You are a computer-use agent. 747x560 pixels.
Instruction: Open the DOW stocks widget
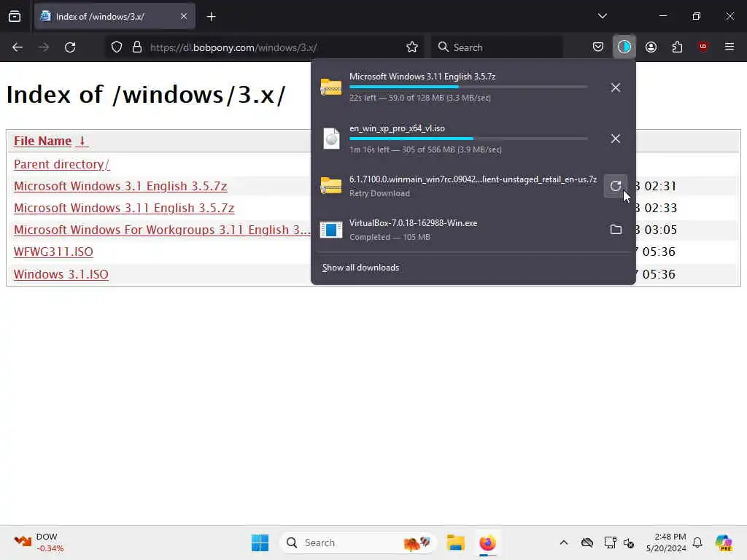point(39,542)
